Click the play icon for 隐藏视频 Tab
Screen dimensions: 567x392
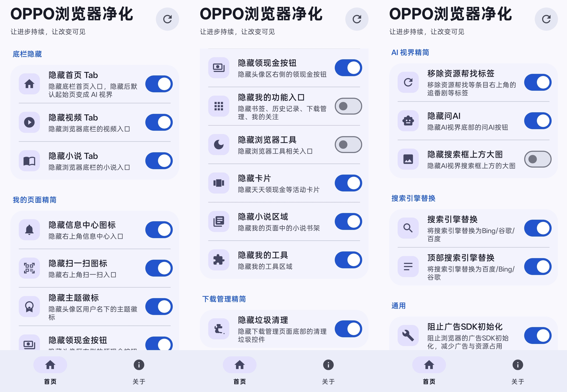pyautogui.click(x=29, y=122)
